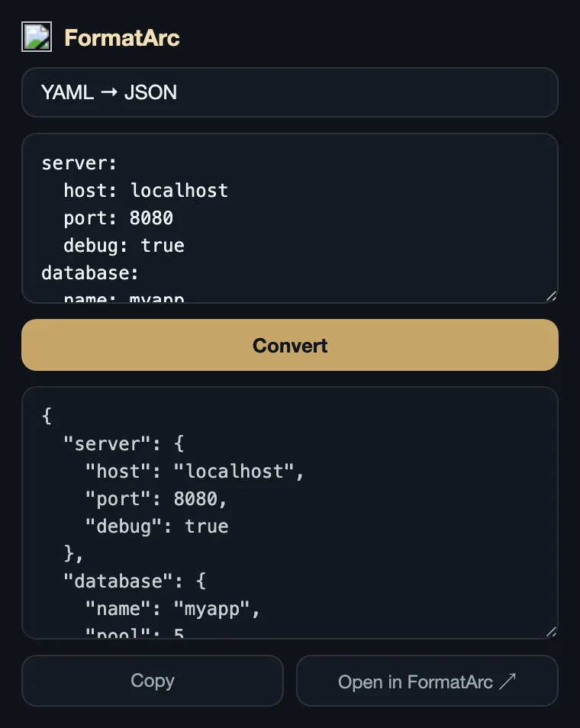Click the image thumbnail in the header

37,36
